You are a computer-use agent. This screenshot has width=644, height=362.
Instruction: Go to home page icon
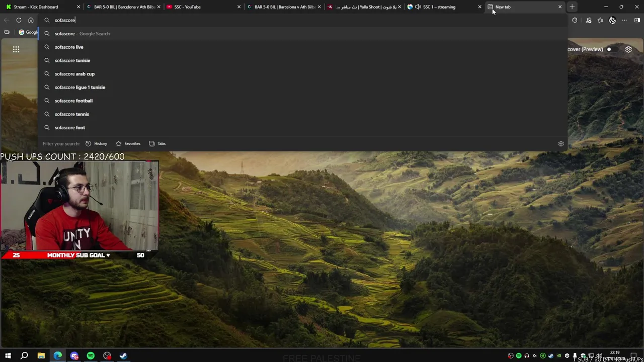[31, 20]
